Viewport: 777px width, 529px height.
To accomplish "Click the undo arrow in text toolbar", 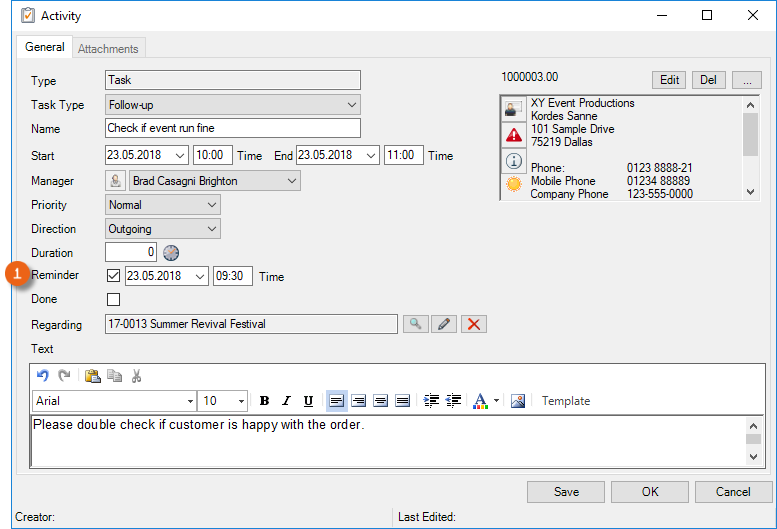I will [42, 376].
